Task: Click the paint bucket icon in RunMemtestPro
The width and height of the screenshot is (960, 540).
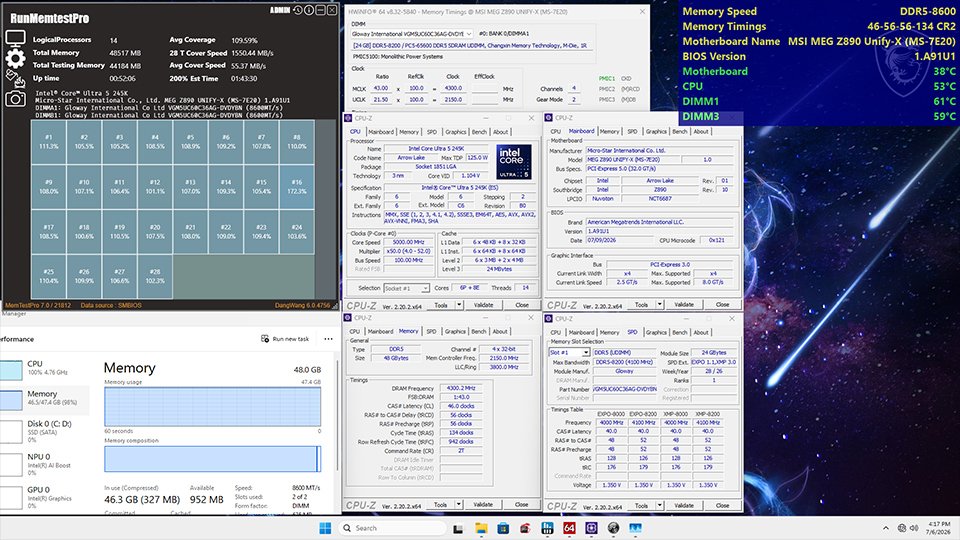Action: 15,78
